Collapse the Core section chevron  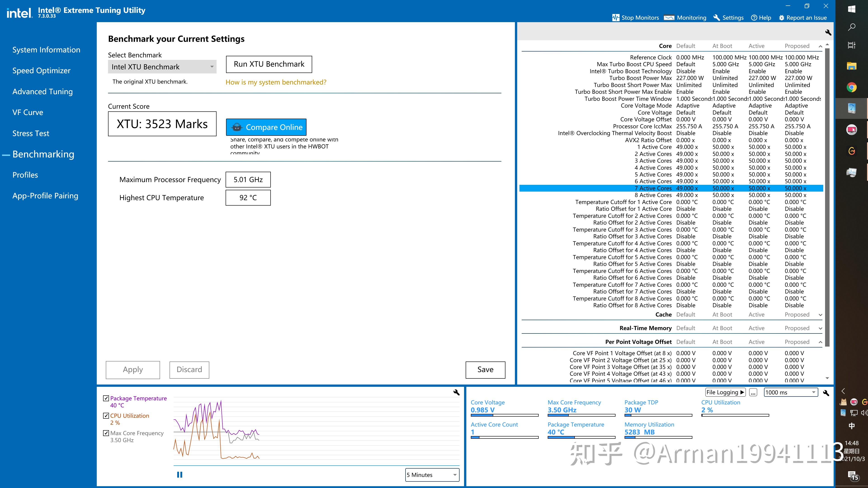coord(820,46)
